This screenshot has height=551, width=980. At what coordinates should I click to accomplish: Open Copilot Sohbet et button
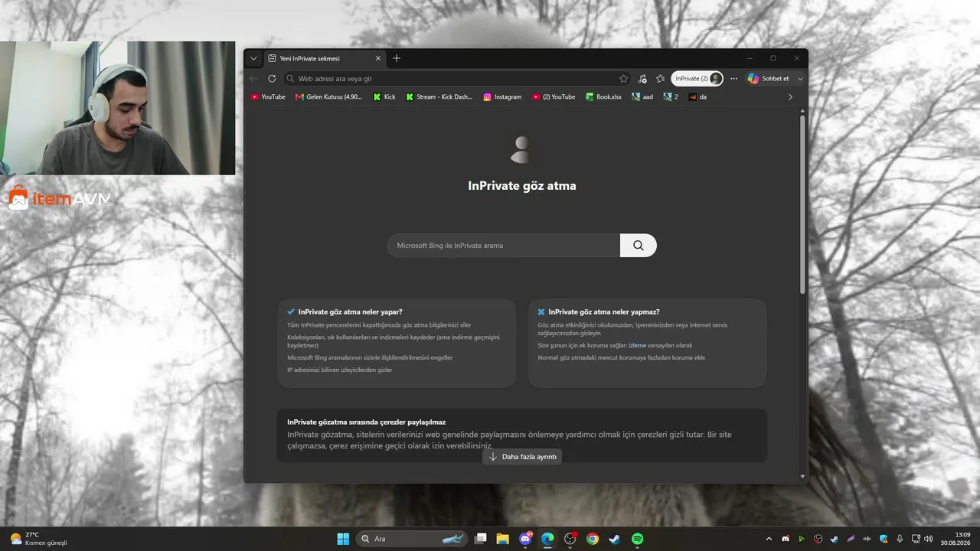[769, 79]
